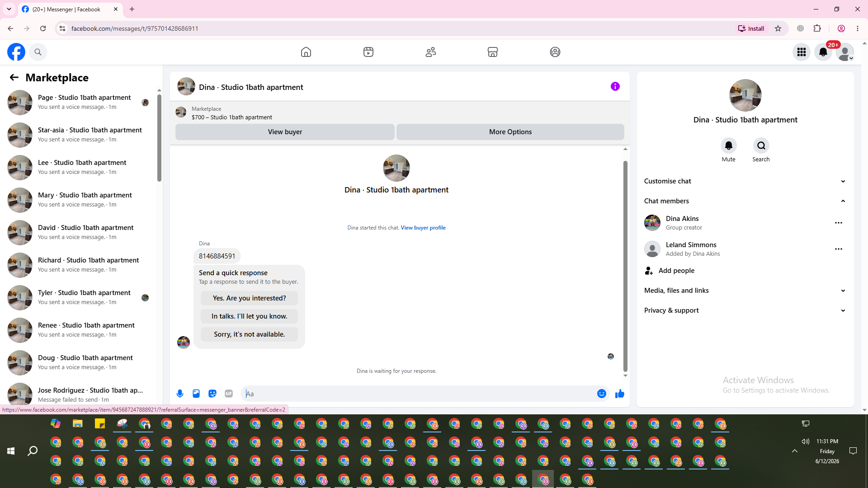Open the Star-asia Studio 1bath apartment chat
868x488 pixels.
click(79, 135)
